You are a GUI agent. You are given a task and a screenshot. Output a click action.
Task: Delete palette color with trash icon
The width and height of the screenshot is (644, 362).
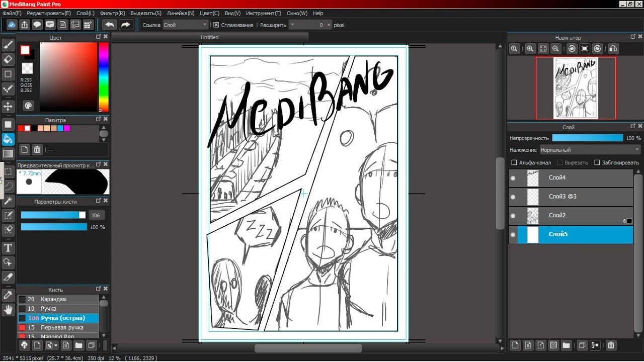pyautogui.click(x=37, y=149)
